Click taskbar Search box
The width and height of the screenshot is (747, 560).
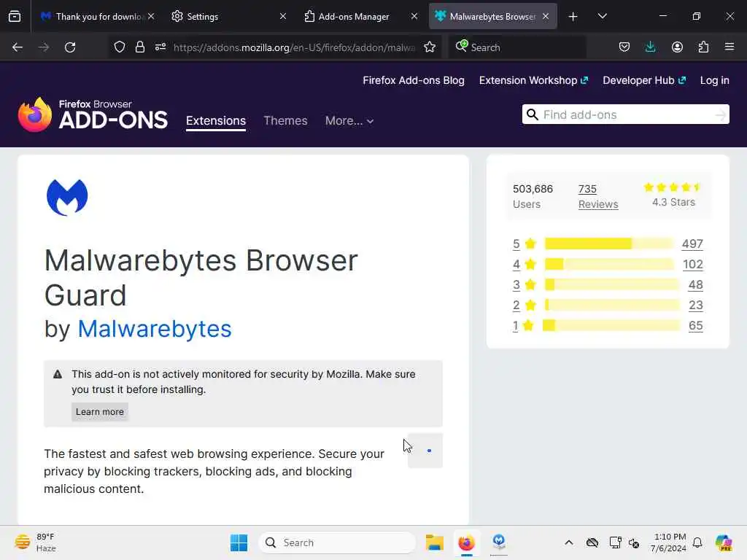point(337,542)
